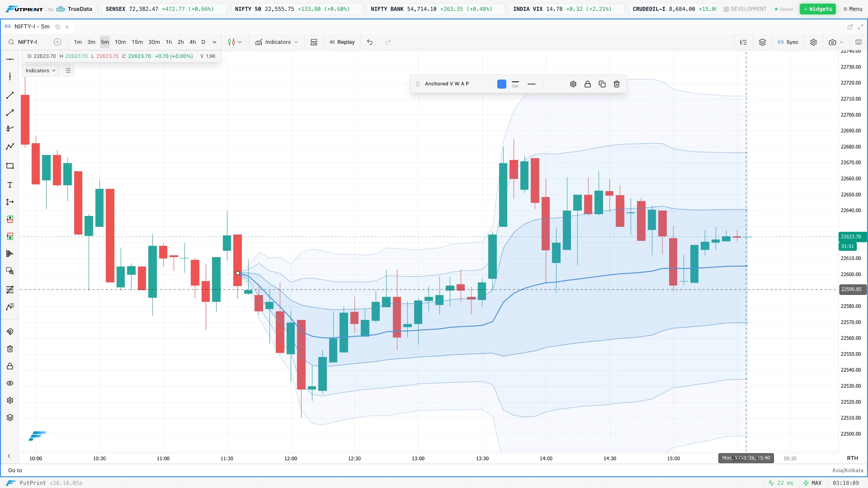Start bar Replay mode
This screenshot has height=488, width=868.
(342, 42)
